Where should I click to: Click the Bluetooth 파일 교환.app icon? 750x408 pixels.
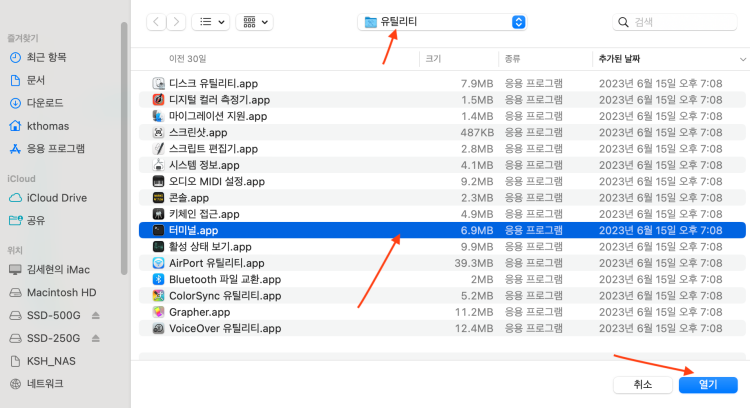pos(158,279)
